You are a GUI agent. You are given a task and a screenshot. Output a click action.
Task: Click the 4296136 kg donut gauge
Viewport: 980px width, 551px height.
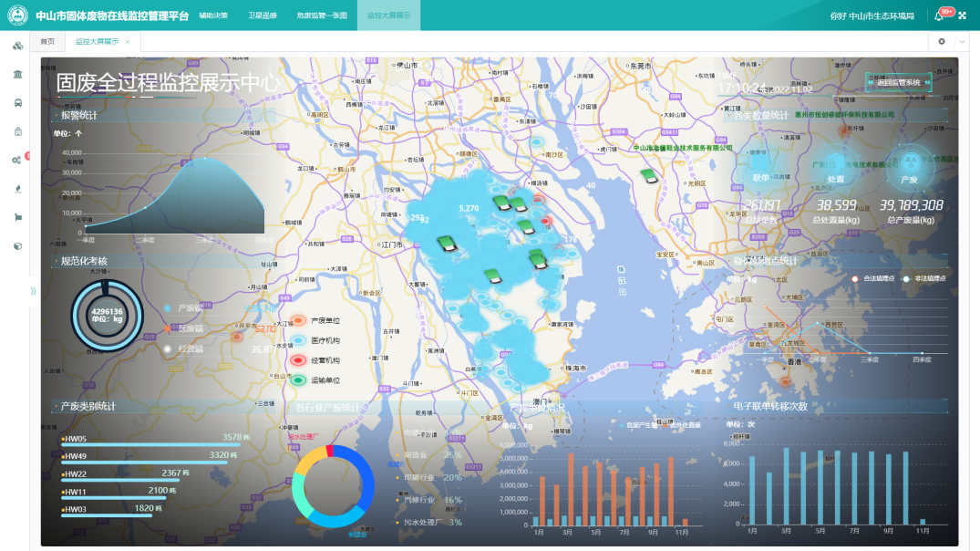coord(107,316)
